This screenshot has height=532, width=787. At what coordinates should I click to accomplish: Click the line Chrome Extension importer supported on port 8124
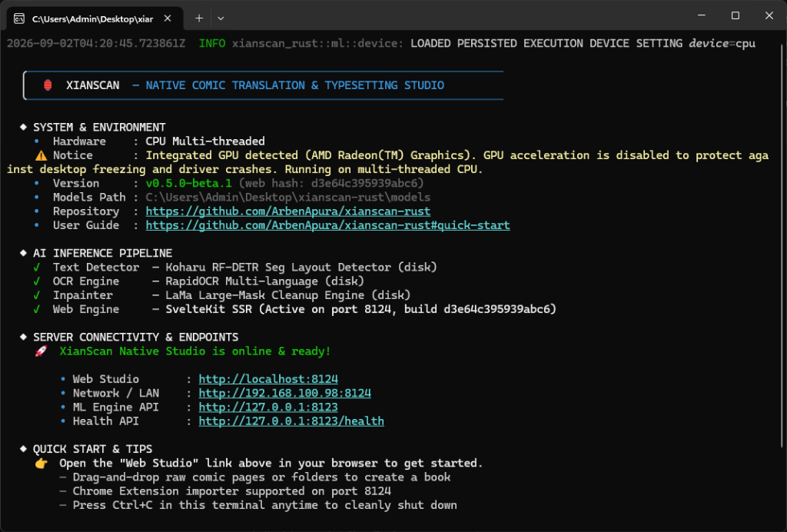pos(232,491)
